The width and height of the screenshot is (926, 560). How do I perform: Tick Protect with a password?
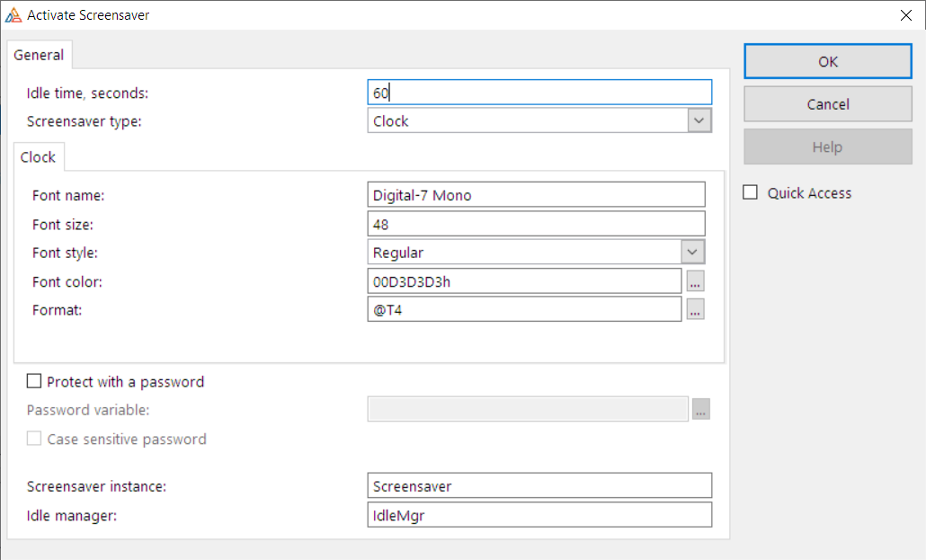coord(34,381)
